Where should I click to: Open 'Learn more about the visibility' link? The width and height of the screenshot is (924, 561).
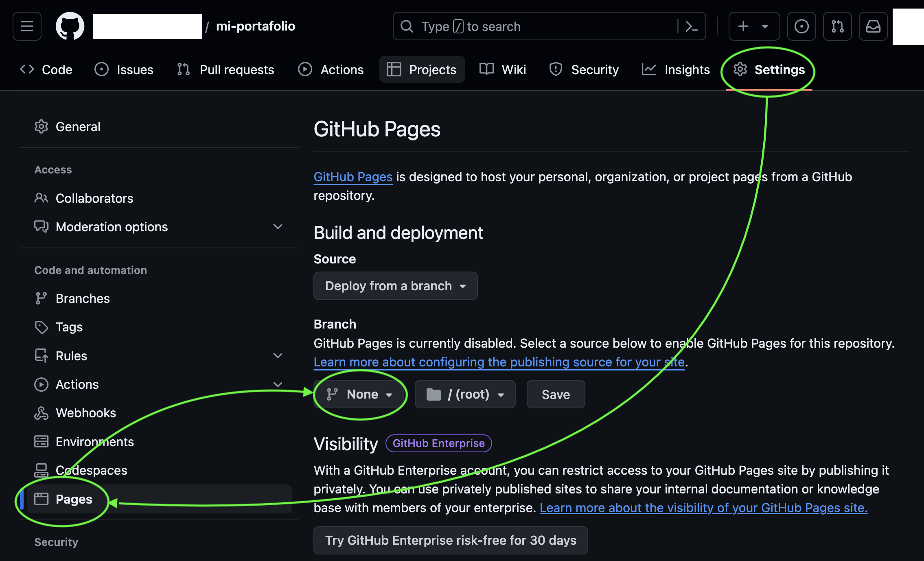703,508
